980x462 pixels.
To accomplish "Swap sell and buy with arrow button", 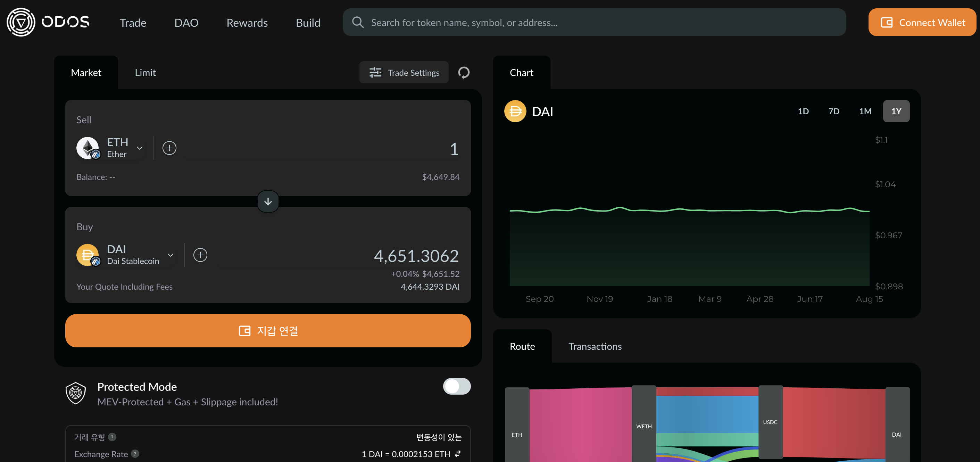I will tap(268, 201).
